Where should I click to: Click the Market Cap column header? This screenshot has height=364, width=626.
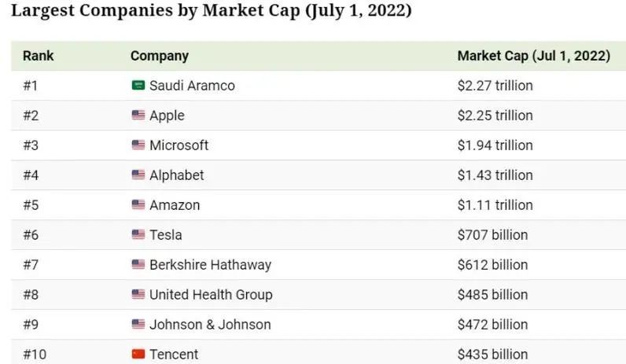point(533,56)
